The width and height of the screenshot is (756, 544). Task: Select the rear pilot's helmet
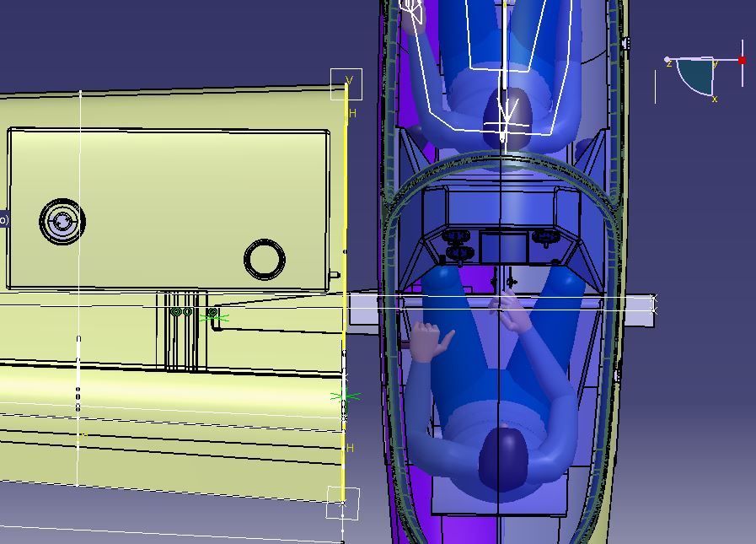pyautogui.click(x=503, y=456)
